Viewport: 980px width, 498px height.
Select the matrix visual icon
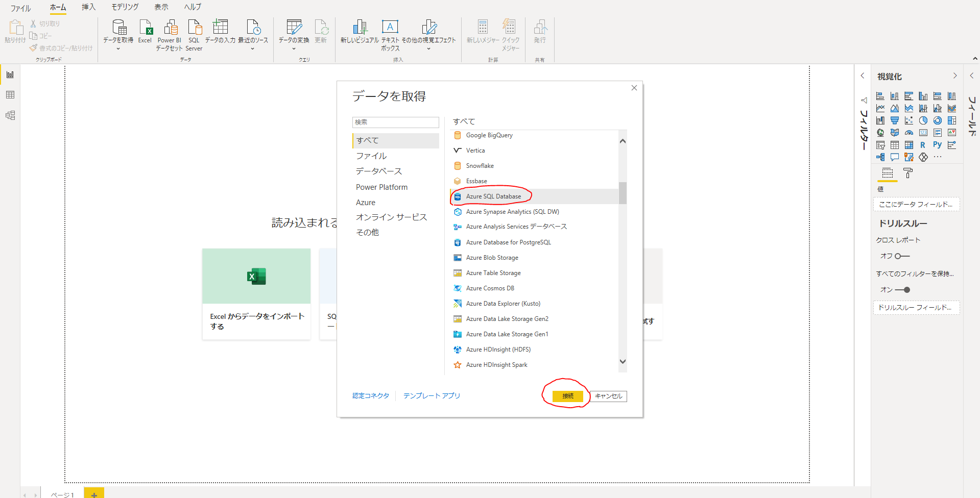coord(909,145)
